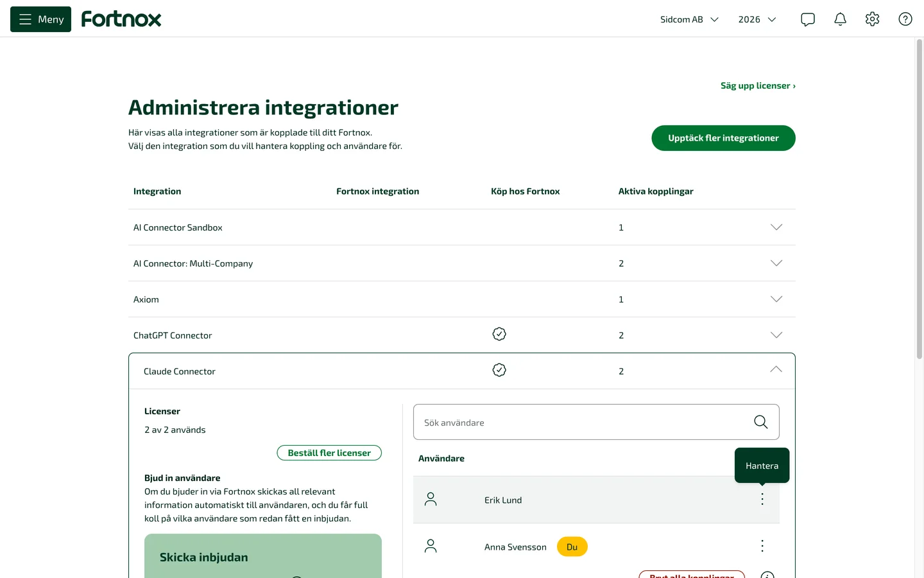This screenshot has width=924, height=578.
Task: Open the Meny hamburger menu
Action: coord(40,19)
